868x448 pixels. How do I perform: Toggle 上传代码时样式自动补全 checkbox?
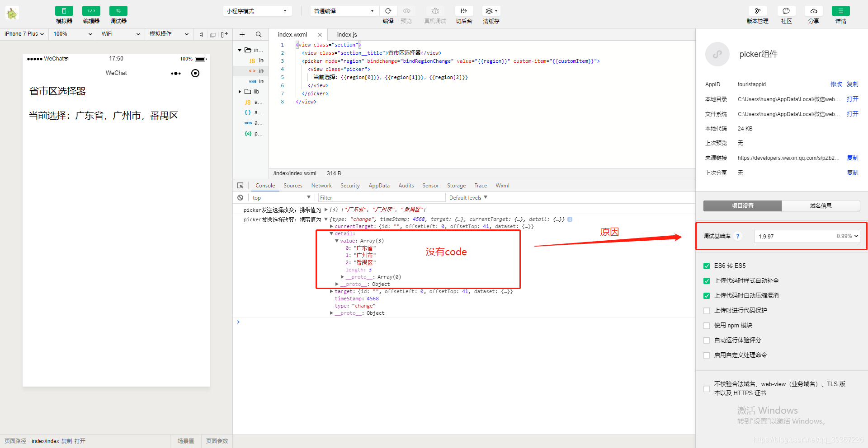point(707,281)
